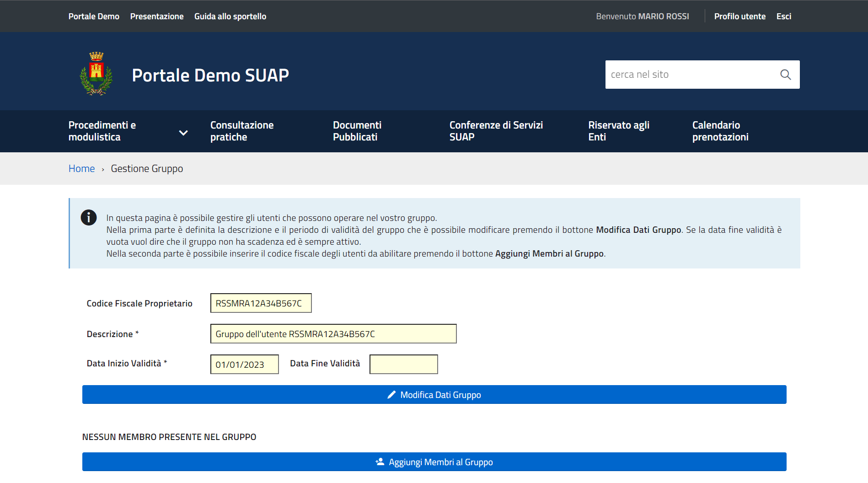Click the Home breadcrumb link
Viewport: 868px width, 483px height.
pyautogui.click(x=81, y=168)
